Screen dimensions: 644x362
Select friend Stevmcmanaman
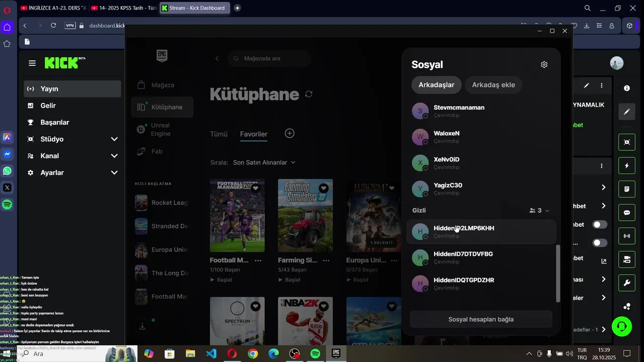coord(481,111)
